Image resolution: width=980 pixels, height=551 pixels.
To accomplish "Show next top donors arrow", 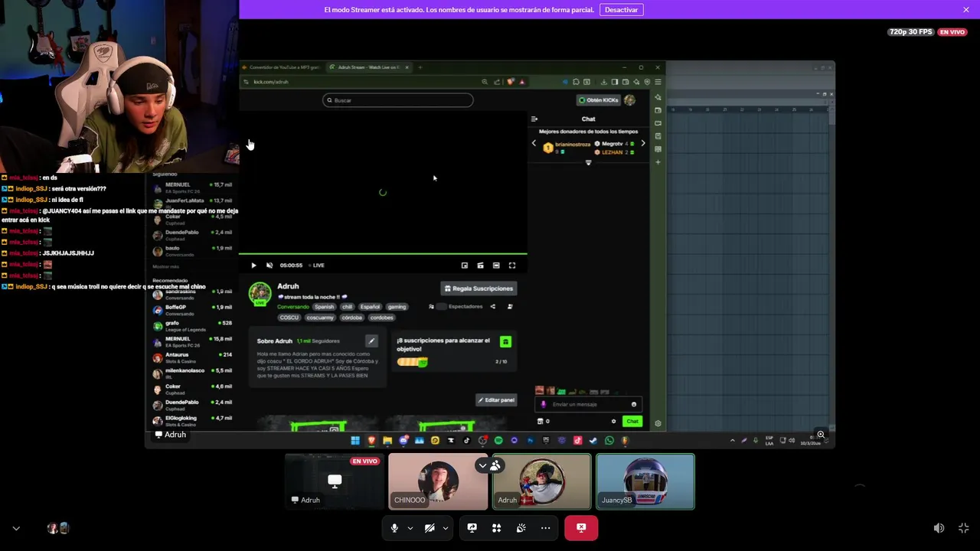I will 642,144.
